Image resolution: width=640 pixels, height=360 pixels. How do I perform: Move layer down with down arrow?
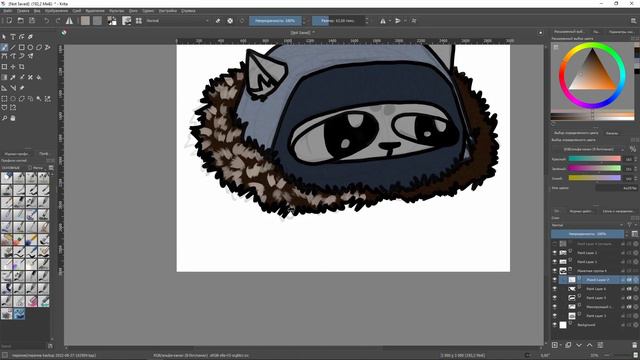tap(579, 345)
